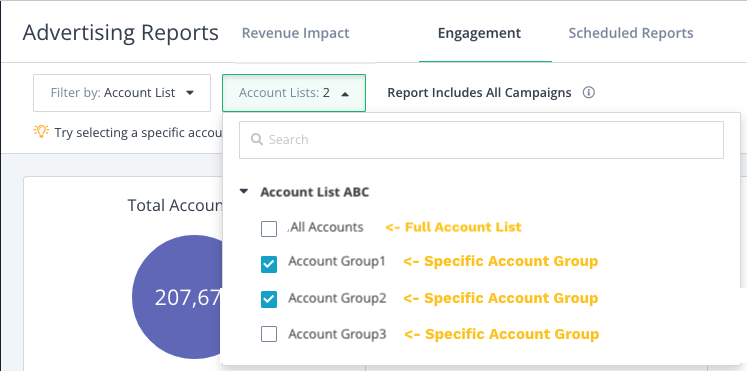The image size is (747, 371).
Task: Click the Account Group3 label
Action: [337, 334]
